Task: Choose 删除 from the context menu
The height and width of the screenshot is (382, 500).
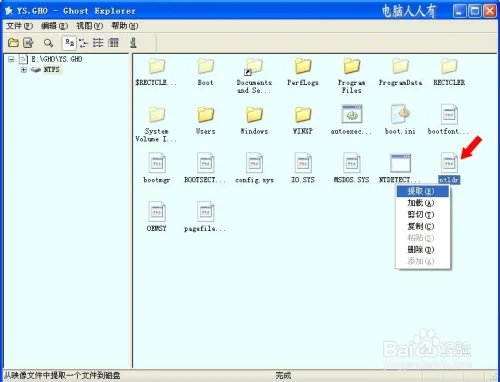Action: pyautogui.click(x=423, y=249)
